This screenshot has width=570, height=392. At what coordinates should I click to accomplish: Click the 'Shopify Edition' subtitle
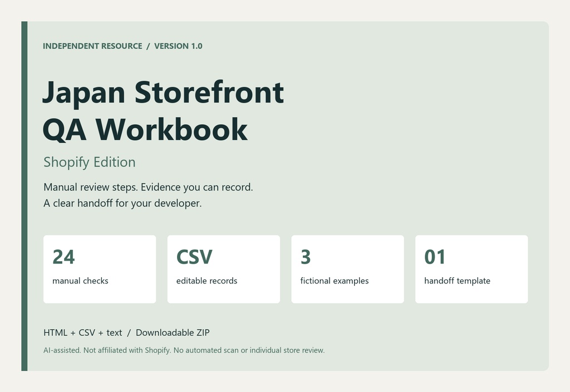click(x=90, y=162)
